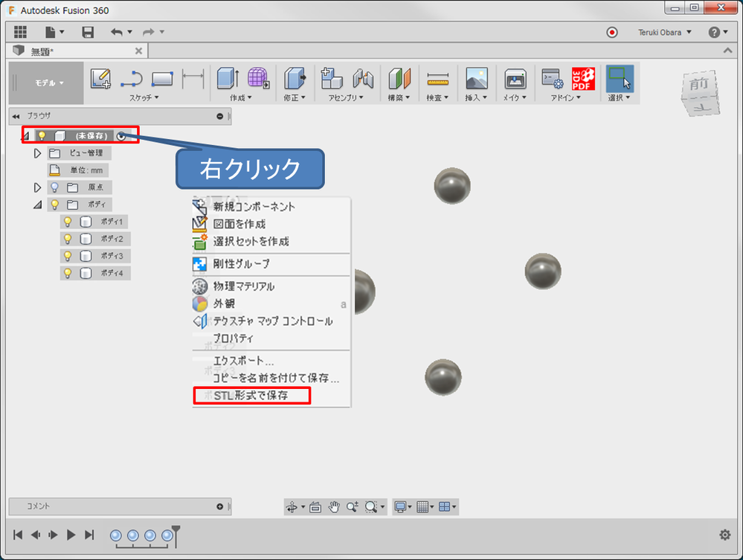Select the Sketch Dimension tool icon
The height and width of the screenshot is (560, 743).
point(193,79)
